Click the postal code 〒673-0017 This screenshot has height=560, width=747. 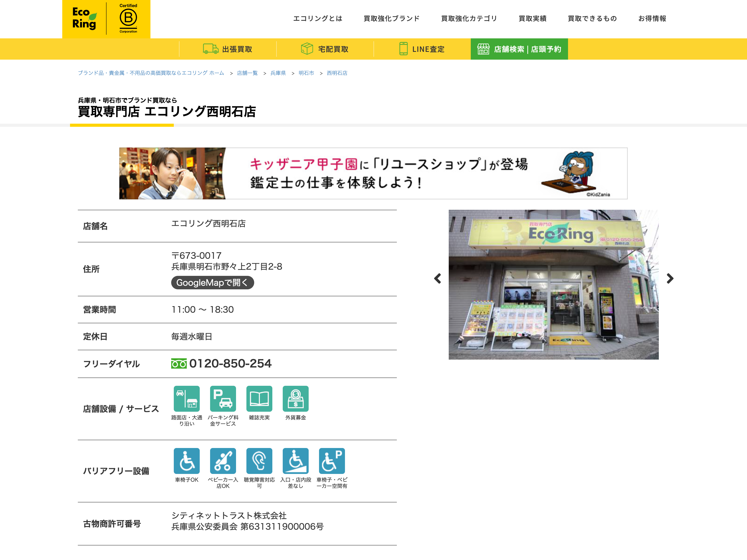[x=197, y=256]
